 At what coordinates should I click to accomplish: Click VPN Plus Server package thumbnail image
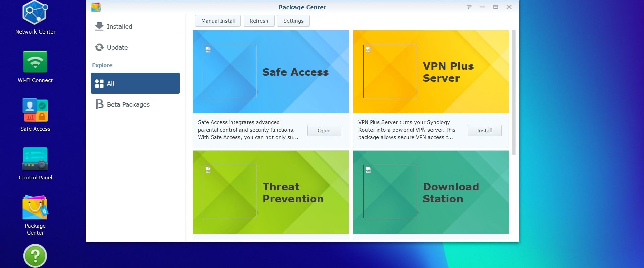click(x=390, y=71)
